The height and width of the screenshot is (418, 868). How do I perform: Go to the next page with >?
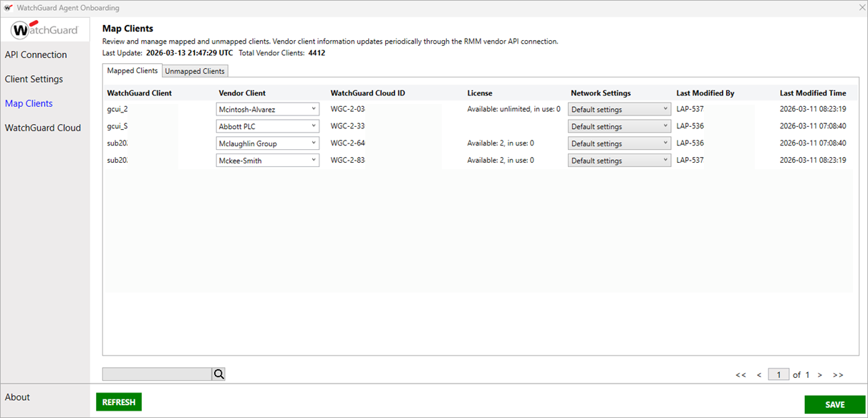[x=819, y=375]
